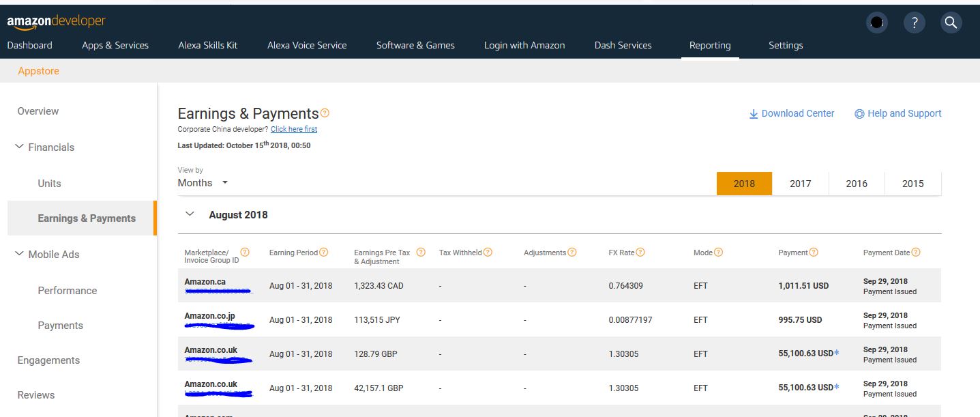This screenshot has height=417, width=980.
Task: Click the Amazon Developer logo
Action: pos(56,22)
